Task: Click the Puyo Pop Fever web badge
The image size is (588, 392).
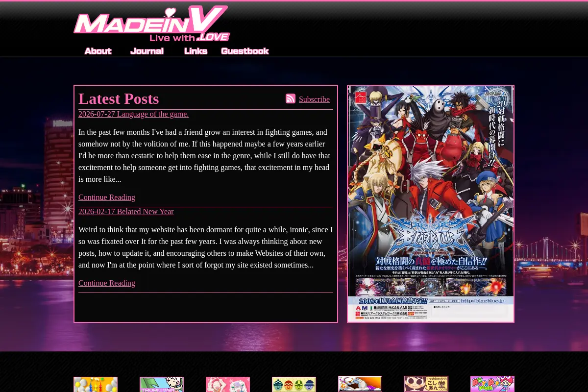Action: coord(492,384)
